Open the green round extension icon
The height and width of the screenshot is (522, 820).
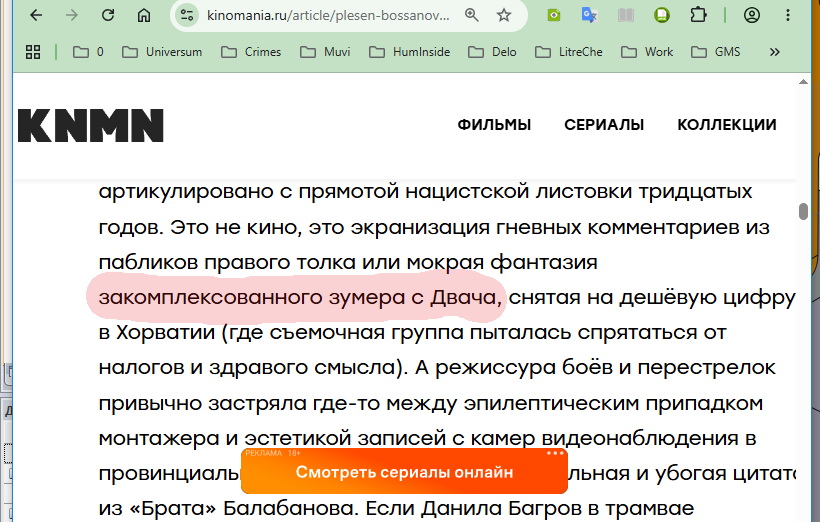coord(662,15)
